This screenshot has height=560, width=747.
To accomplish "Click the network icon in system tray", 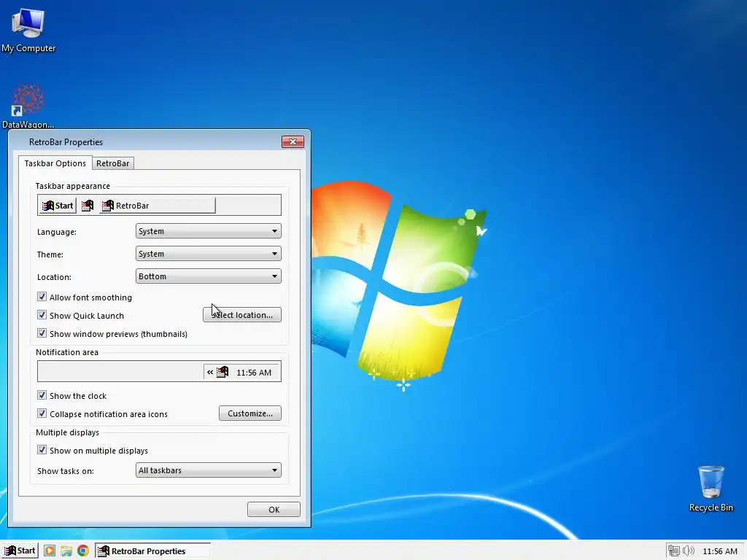I will [673, 551].
